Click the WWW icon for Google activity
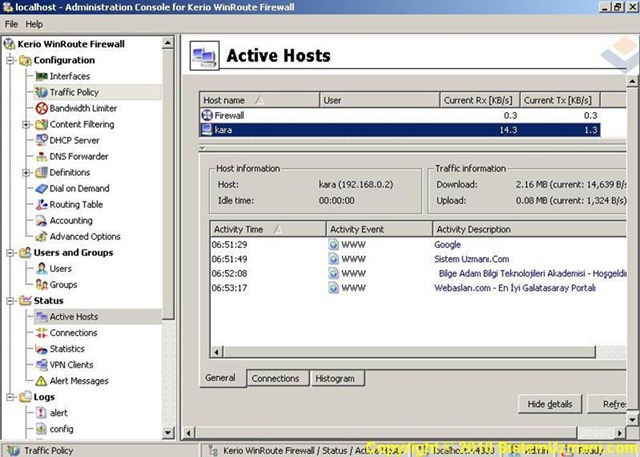This screenshot has width=640, height=457. [x=334, y=244]
